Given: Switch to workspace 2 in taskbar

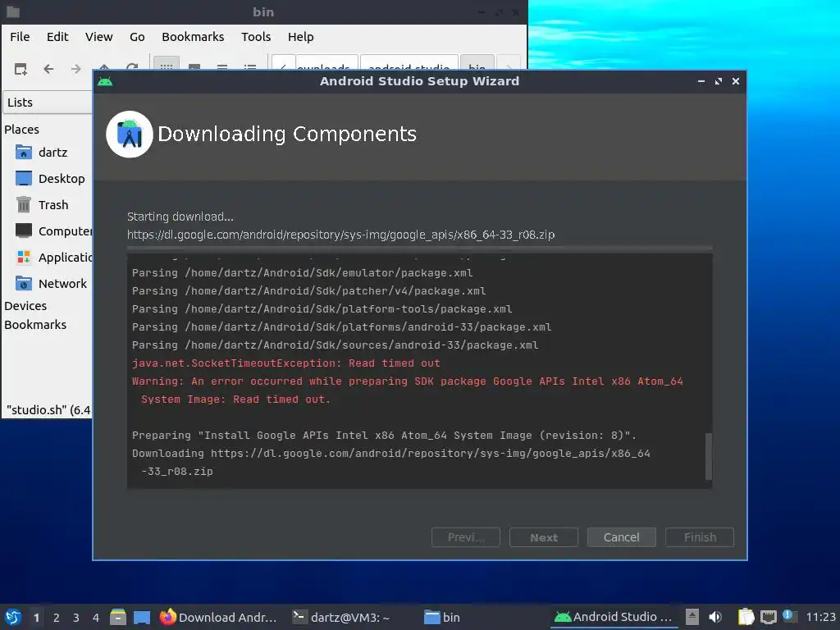Looking at the screenshot, I should point(57,618).
